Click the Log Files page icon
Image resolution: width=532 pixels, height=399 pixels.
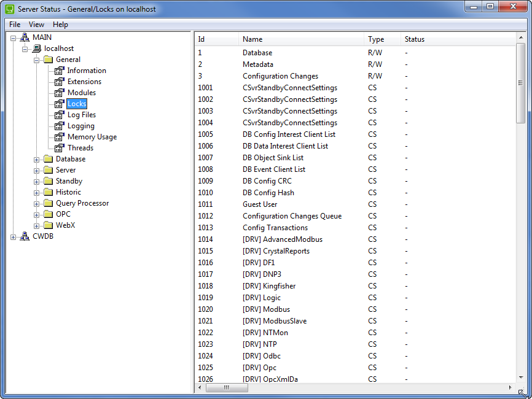coord(60,115)
